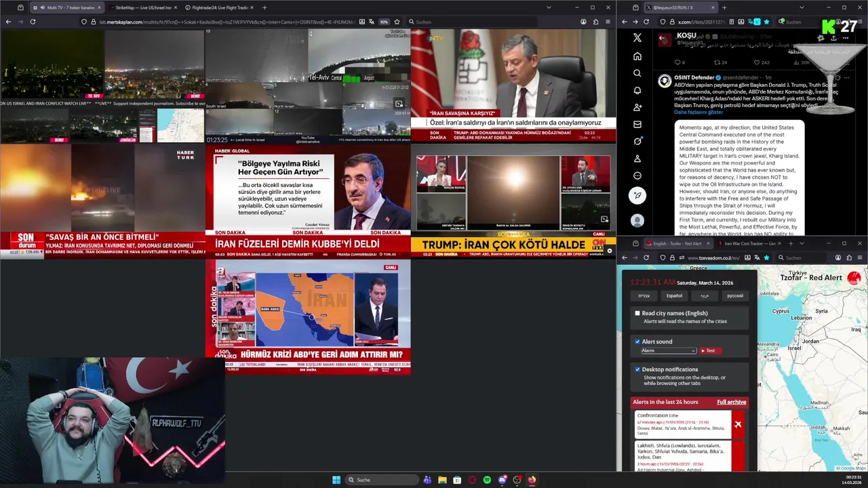Open Grok icon in X sidebar
Screen dimensions: 868x488
tap(637, 141)
